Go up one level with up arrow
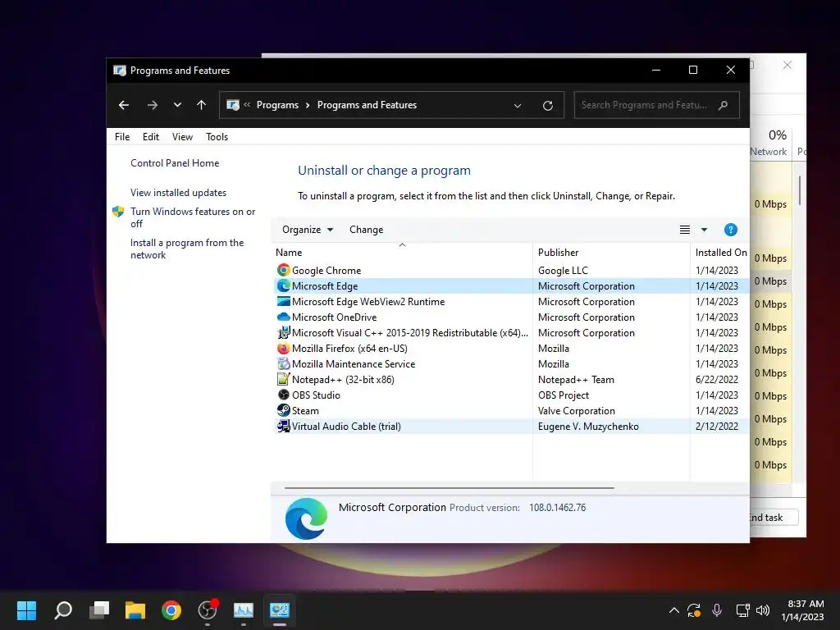840x630 pixels. (x=201, y=105)
